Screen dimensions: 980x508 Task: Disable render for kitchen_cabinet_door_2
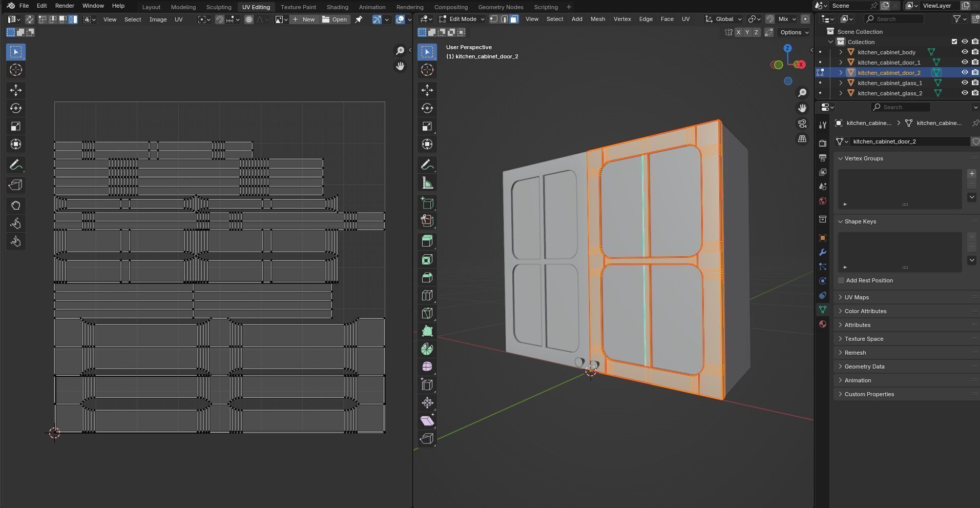tap(975, 72)
